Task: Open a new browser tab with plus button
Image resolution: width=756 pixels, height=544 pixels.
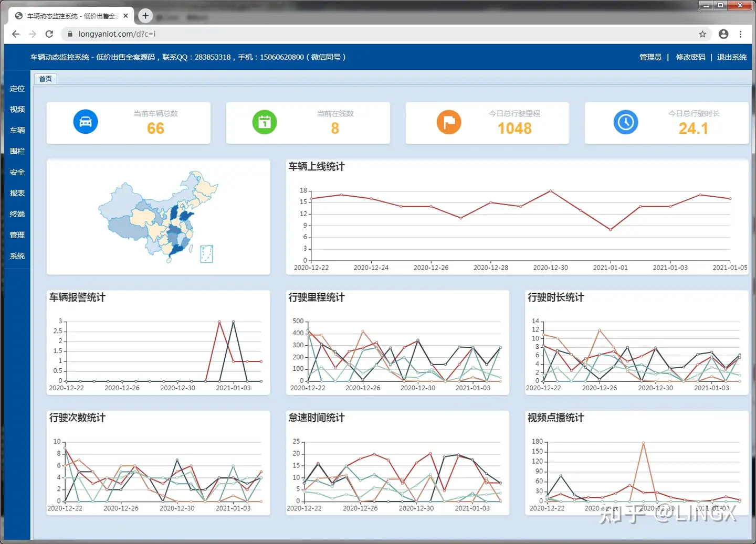Action: point(145,16)
